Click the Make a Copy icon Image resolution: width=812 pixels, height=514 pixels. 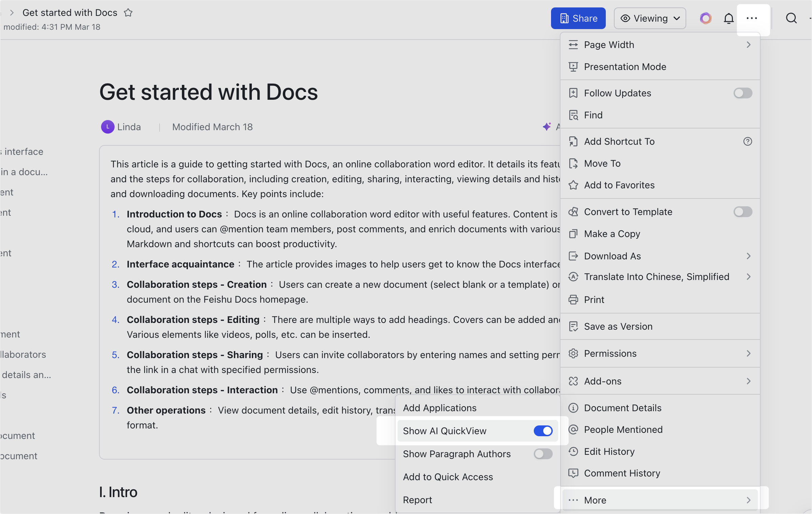pos(573,234)
